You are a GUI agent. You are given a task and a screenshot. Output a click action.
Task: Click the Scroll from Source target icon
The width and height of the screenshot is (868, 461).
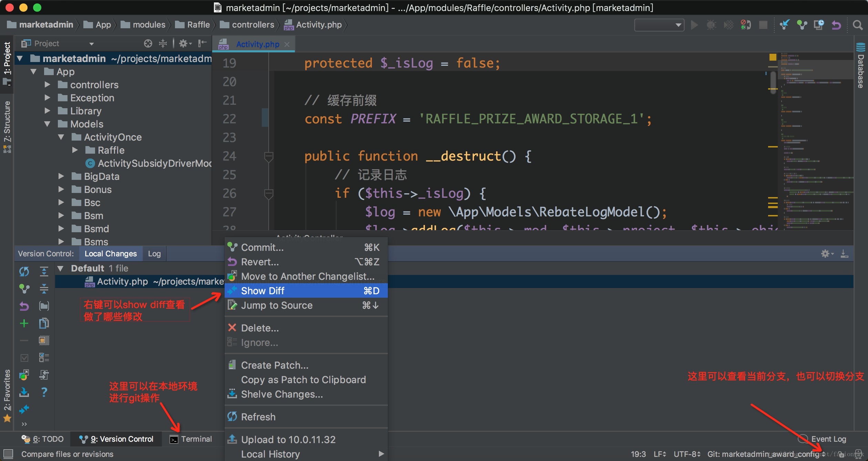(x=148, y=43)
